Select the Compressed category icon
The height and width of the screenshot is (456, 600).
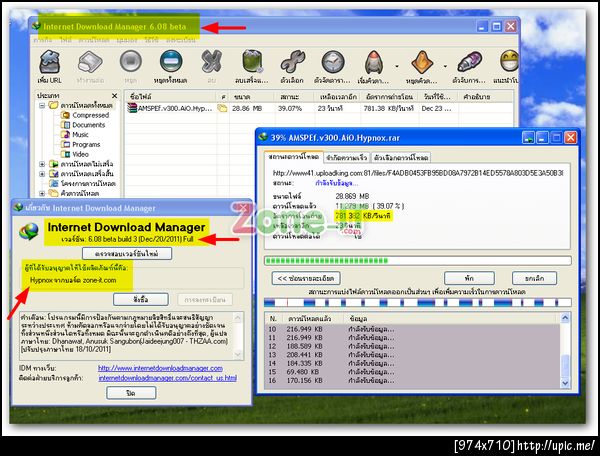coord(65,115)
